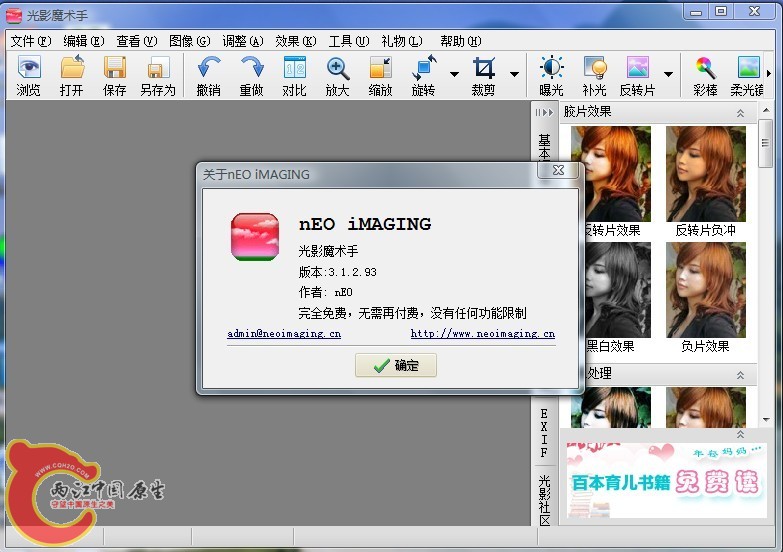Open the 礼物(L) menu
Image resolution: width=783 pixels, height=552 pixels.
(x=401, y=41)
